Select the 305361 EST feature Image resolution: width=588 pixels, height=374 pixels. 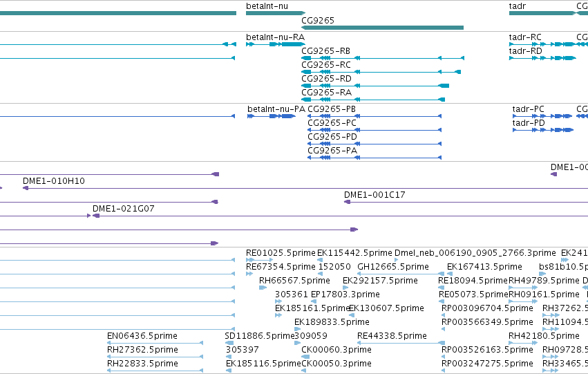pyautogui.click(x=278, y=301)
